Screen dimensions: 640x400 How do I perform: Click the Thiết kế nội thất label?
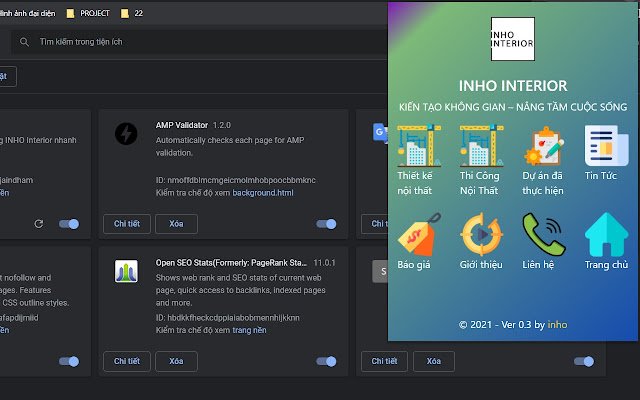tap(415, 183)
